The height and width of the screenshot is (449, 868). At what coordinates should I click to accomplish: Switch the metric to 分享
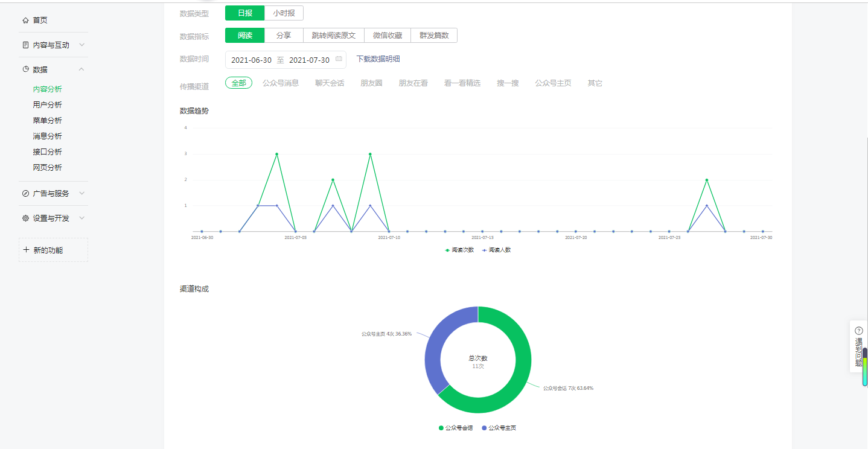tap(284, 36)
